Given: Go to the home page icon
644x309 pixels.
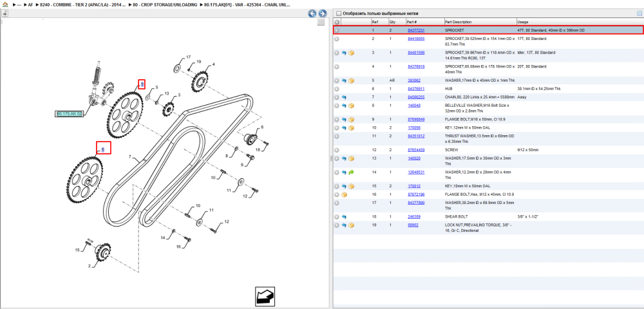Looking at the screenshot, I should [5, 5].
